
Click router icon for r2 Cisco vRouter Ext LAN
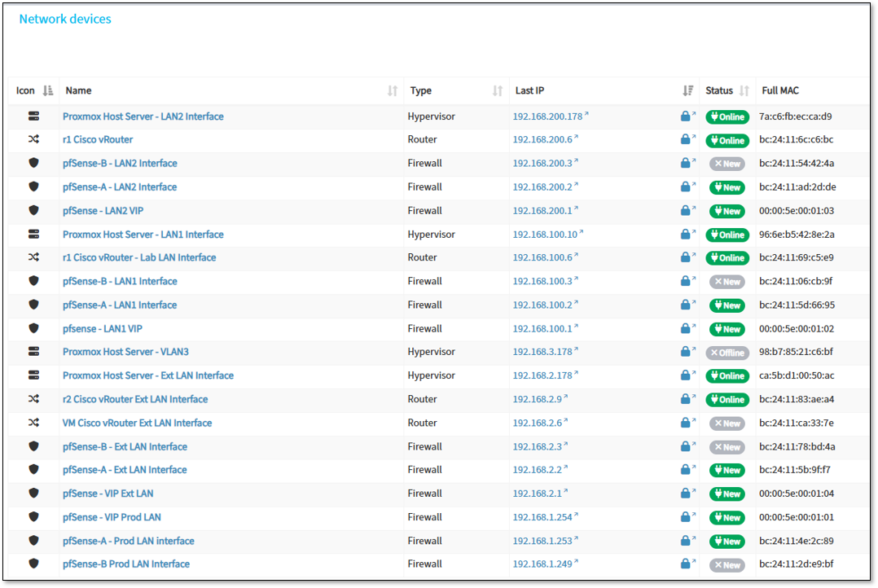pyautogui.click(x=33, y=399)
